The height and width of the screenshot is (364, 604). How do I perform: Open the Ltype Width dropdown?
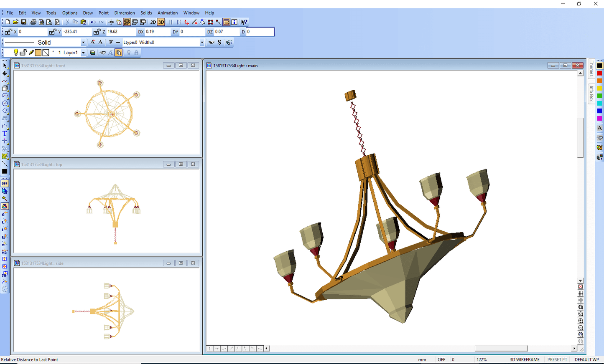tap(202, 42)
